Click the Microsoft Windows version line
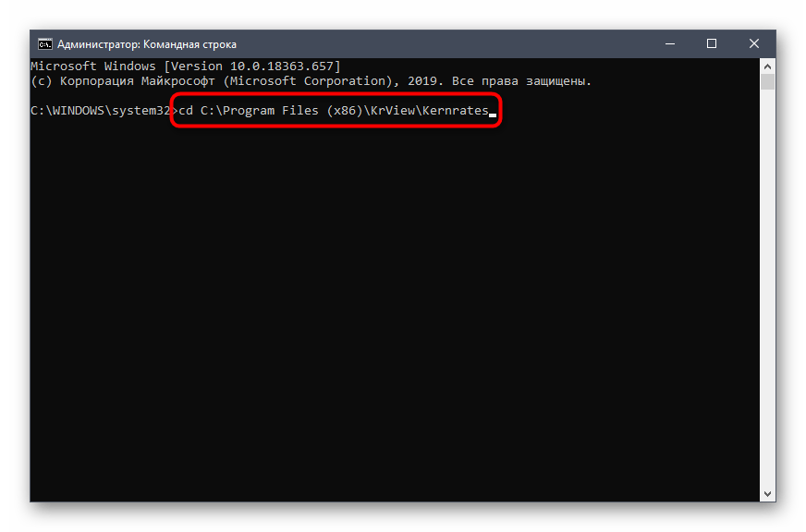Screen dimensions: 806x532 coord(185,66)
